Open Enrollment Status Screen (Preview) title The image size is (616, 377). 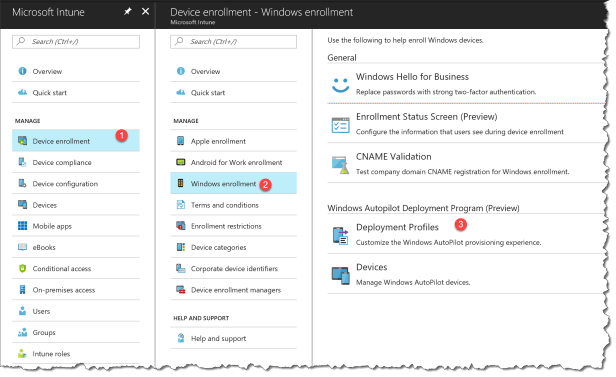click(x=426, y=117)
